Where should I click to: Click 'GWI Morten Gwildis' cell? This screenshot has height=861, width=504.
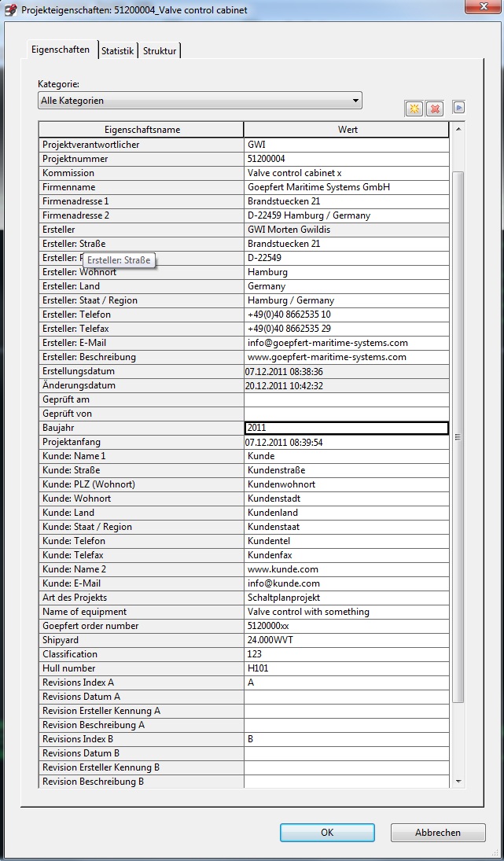coord(347,230)
